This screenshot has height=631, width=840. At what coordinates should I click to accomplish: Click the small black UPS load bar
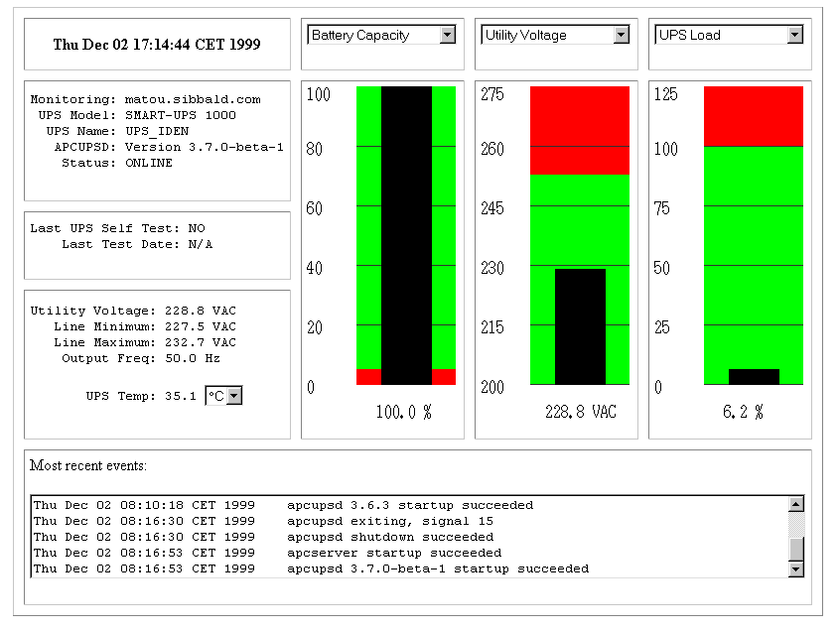[754, 376]
